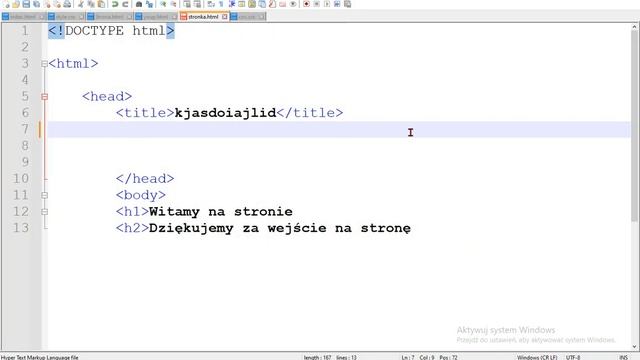
Task: Close the stronka.html tab with its red X
Action: coord(224,17)
